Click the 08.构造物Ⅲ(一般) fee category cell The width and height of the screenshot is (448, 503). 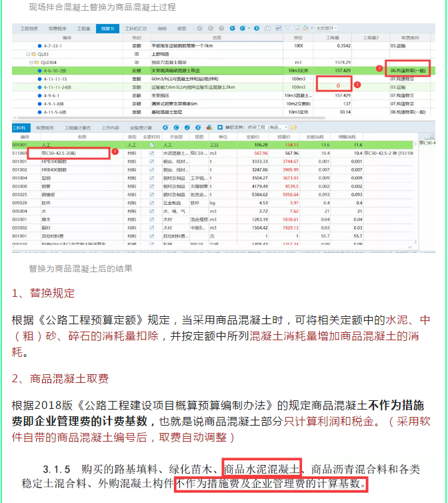(x=409, y=69)
